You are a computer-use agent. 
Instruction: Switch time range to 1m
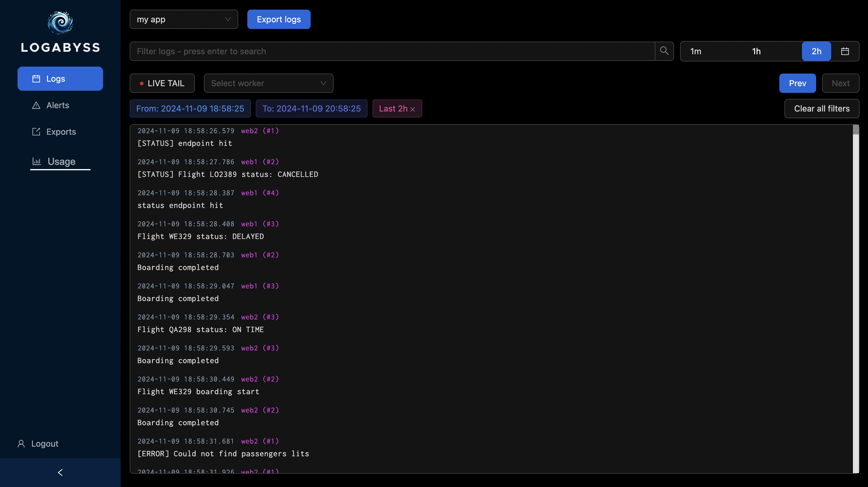[x=695, y=51]
